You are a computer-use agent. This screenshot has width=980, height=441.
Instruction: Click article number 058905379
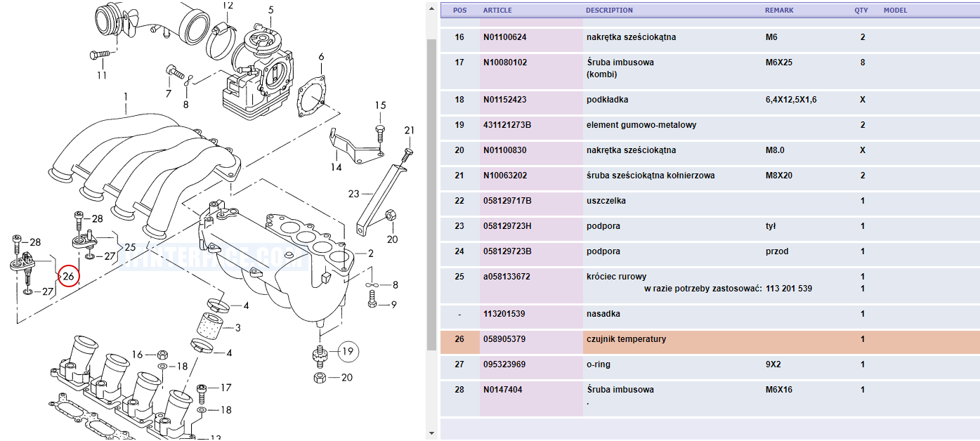pos(504,340)
